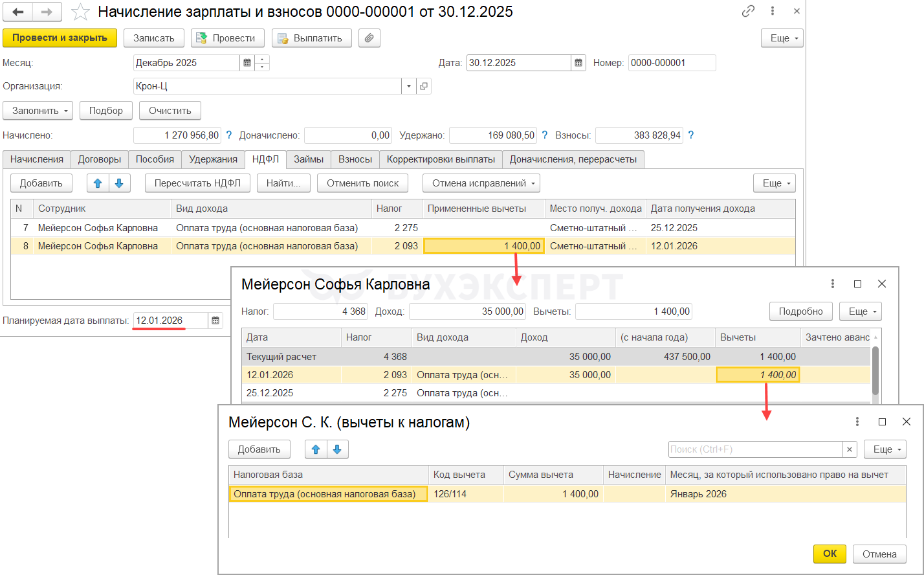Viewport: 924px width, 575px height.
Task: Expand the Заполнить dropdown button
Action: (38, 111)
